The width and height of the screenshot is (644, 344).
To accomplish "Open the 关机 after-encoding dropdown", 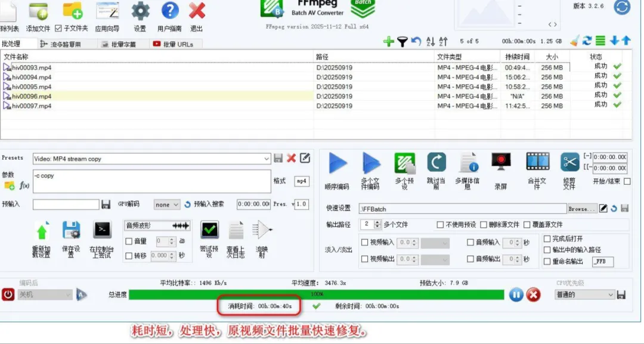I will click(45, 295).
